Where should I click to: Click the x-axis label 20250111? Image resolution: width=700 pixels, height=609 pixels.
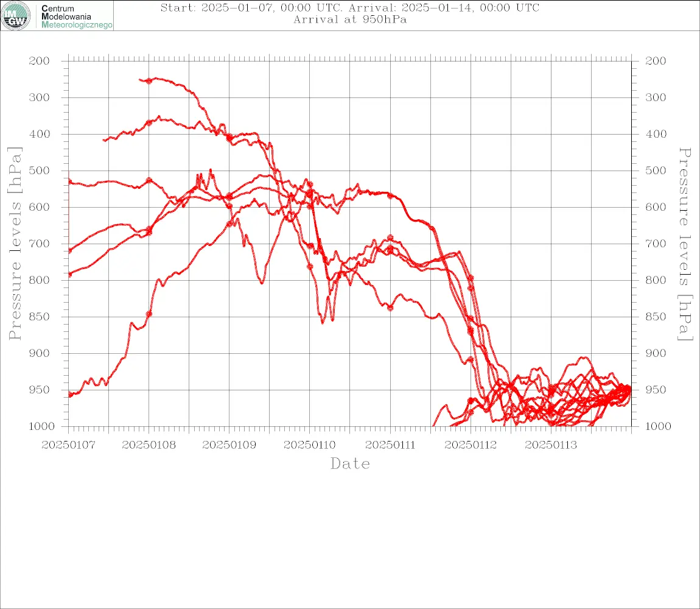coord(390,445)
